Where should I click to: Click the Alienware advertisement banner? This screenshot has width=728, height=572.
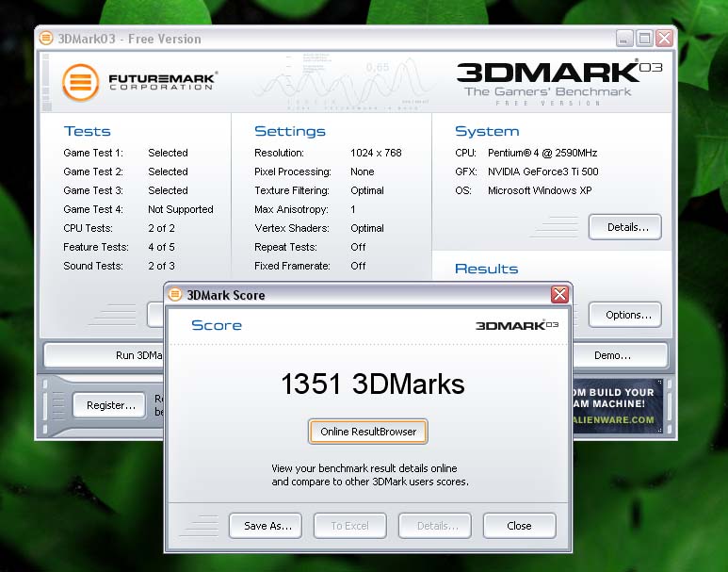pyautogui.click(x=618, y=405)
